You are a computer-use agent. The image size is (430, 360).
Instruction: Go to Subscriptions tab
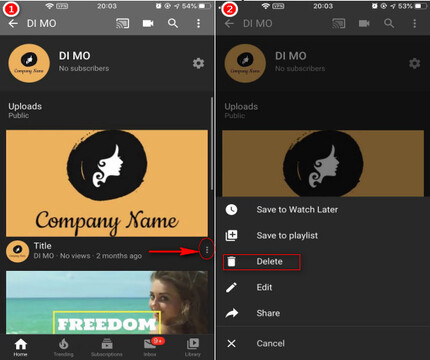pos(107,347)
